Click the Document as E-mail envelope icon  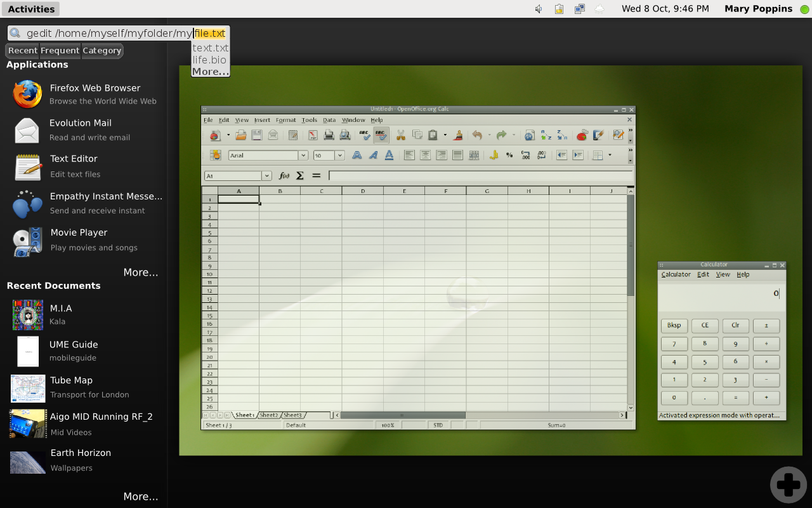click(273, 135)
